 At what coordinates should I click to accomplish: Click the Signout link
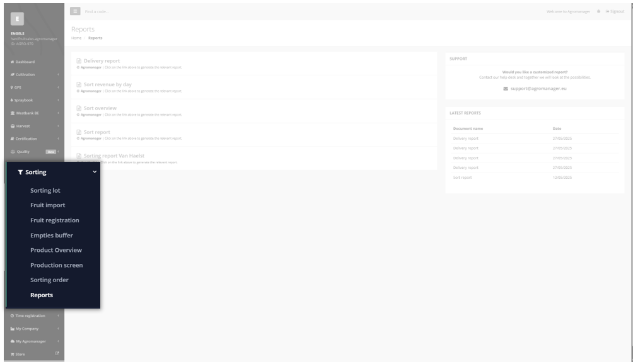[x=615, y=11]
